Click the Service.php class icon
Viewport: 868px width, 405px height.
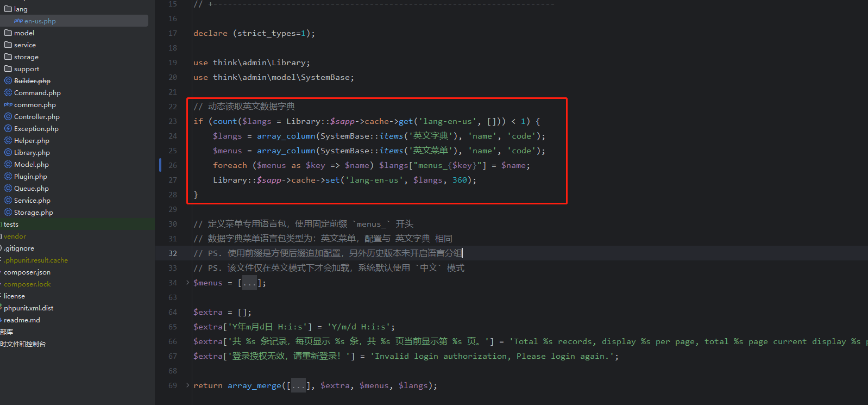click(x=8, y=200)
